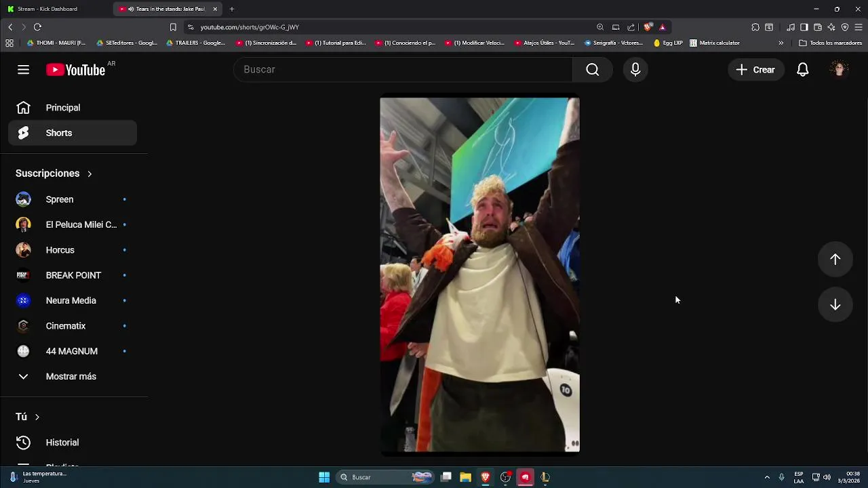The image size is (868, 488).
Task: Click the search magnifier button
Action: [x=592, y=70]
